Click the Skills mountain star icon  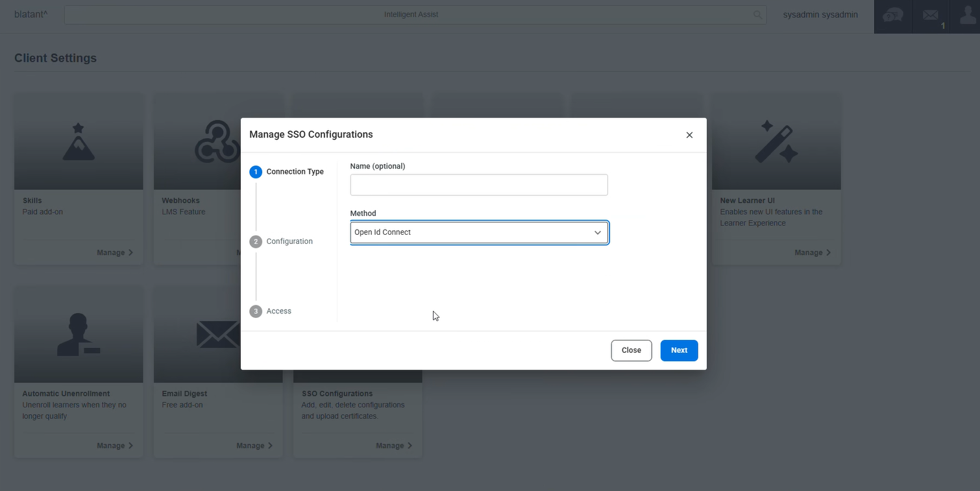79,141
